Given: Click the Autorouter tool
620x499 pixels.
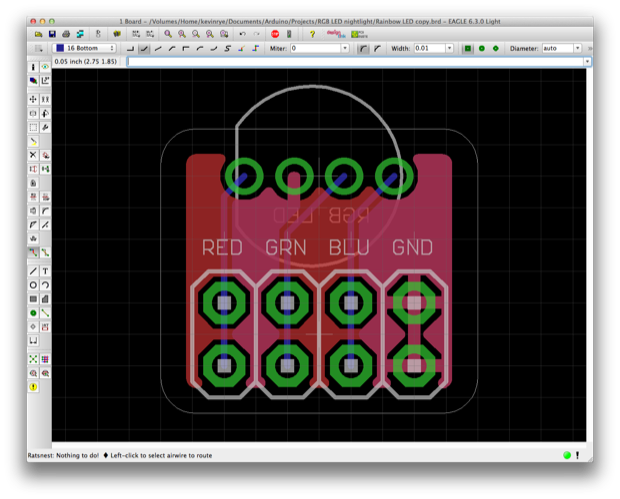Looking at the screenshot, I should point(45,359).
